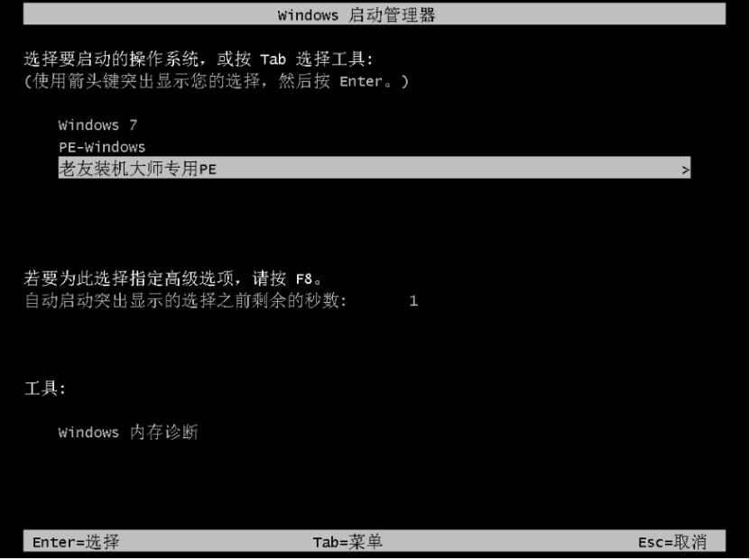Click the 选择工具: text after Tab

click(x=334, y=60)
